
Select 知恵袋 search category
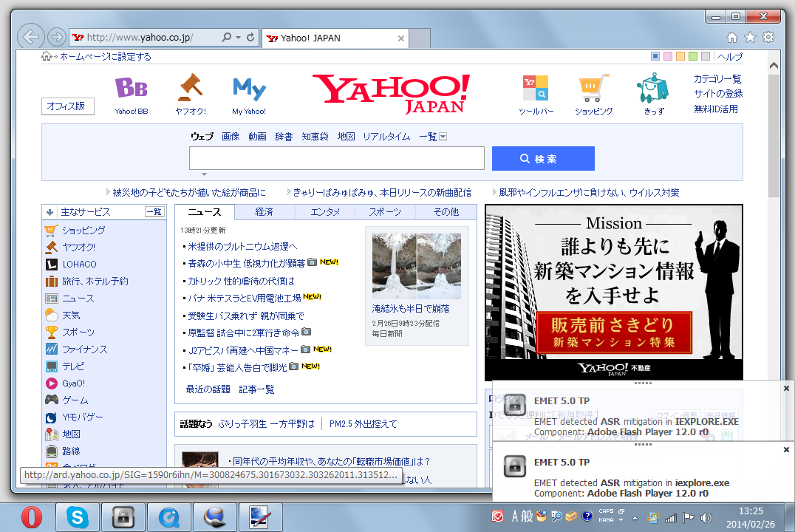tap(315, 137)
